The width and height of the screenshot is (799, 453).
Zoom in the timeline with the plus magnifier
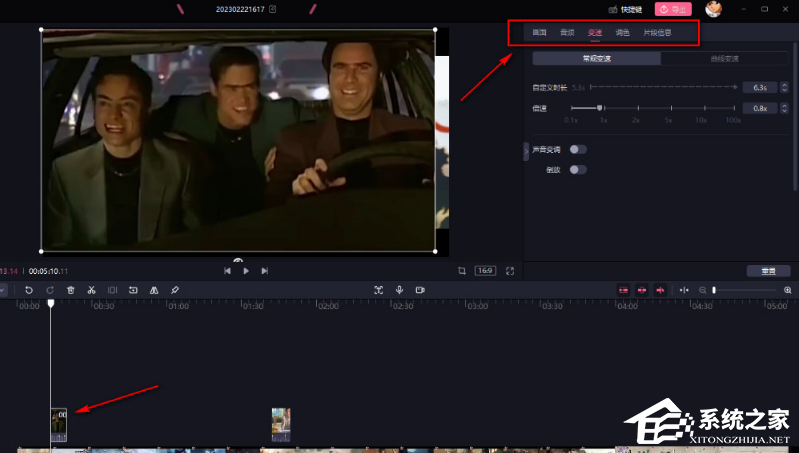tap(788, 290)
